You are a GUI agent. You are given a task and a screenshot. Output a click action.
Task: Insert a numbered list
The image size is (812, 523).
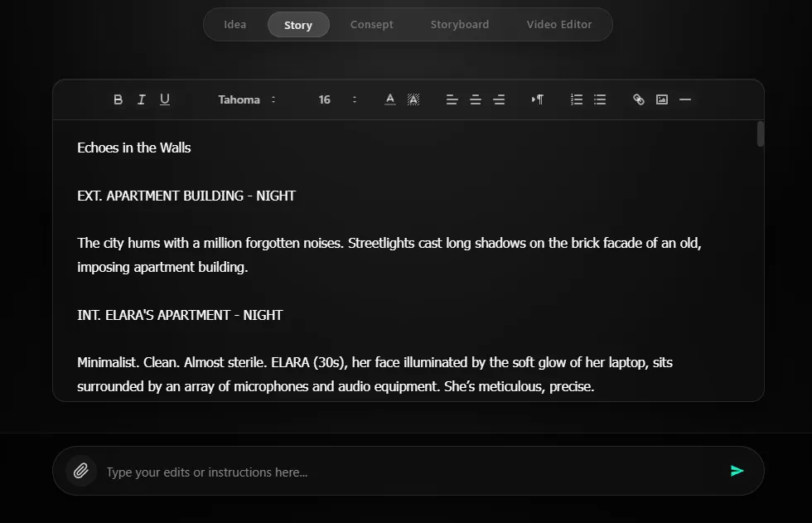[x=577, y=99]
